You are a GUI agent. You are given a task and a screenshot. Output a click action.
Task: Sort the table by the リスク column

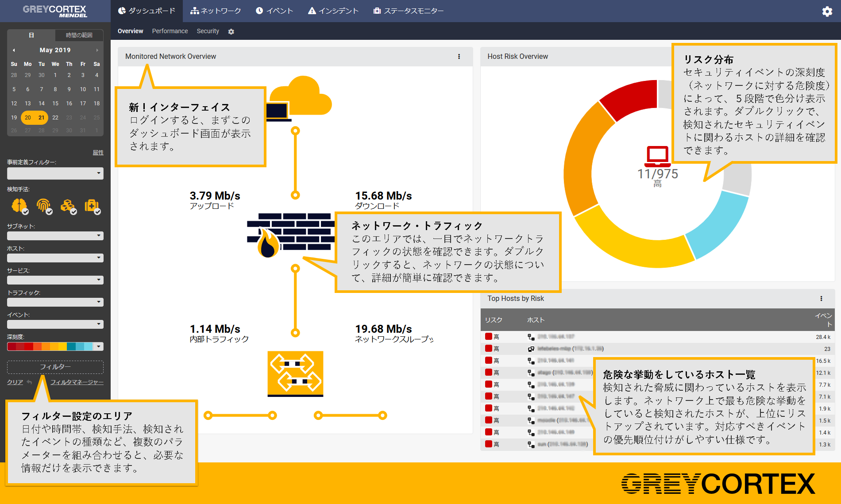point(494,320)
